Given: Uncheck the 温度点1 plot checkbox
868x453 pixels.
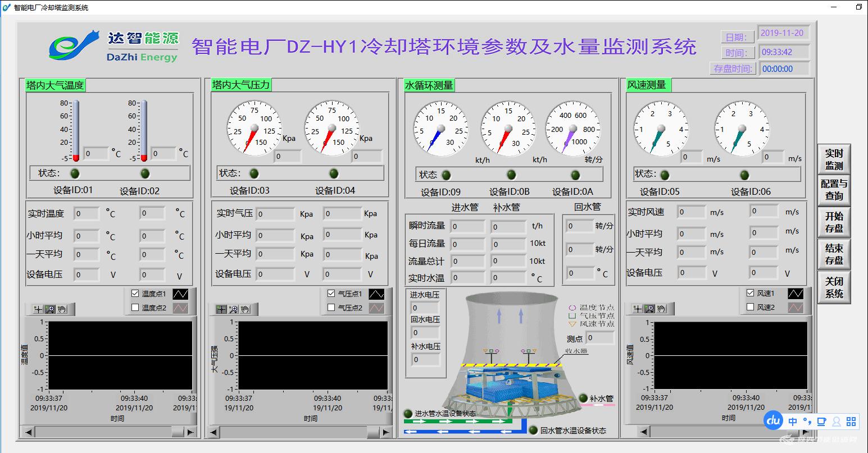Looking at the screenshot, I should [x=135, y=294].
